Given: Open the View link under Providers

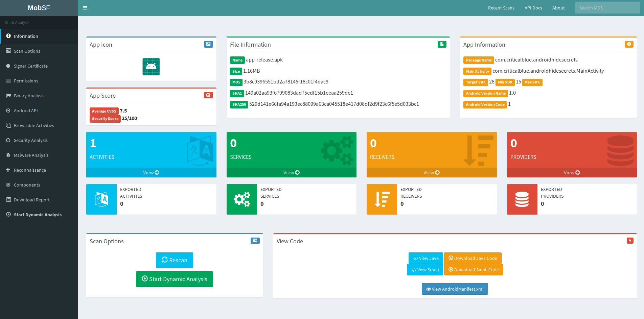Looking at the screenshot, I should pyautogui.click(x=572, y=173).
